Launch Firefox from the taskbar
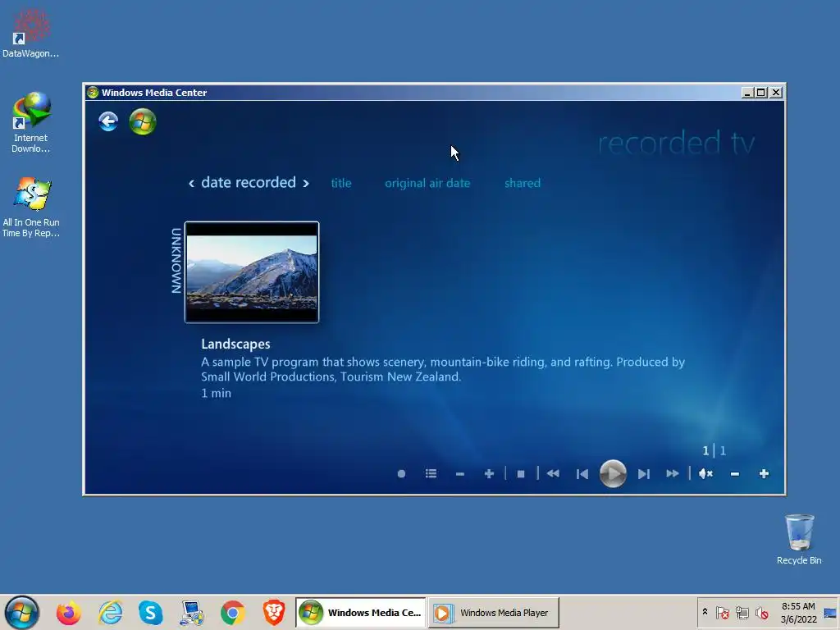The height and width of the screenshot is (630, 840). (69, 613)
